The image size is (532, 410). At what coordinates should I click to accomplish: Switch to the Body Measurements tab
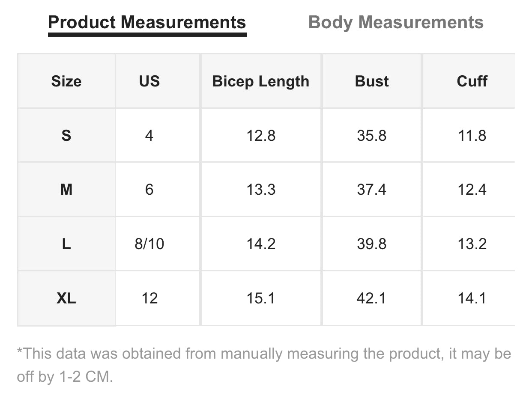[x=396, y=22]
